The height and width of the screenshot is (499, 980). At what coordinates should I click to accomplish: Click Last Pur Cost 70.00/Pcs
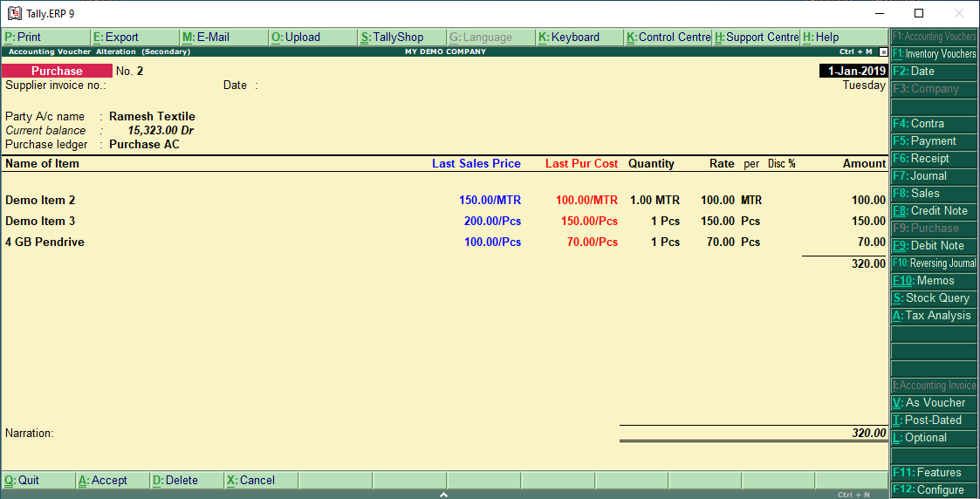593,243
